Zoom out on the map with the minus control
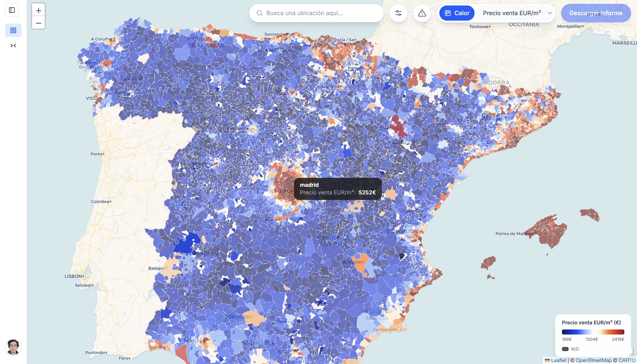 [x=38, y=23]
